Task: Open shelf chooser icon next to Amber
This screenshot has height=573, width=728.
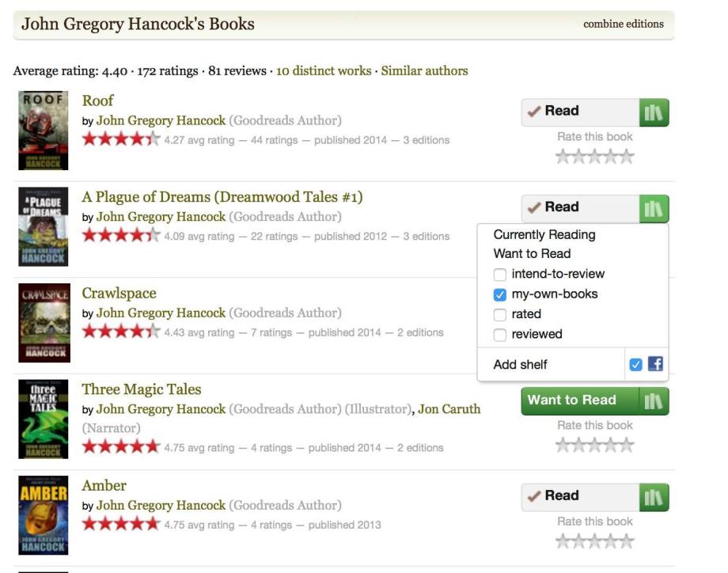Action: coord(654,497)
